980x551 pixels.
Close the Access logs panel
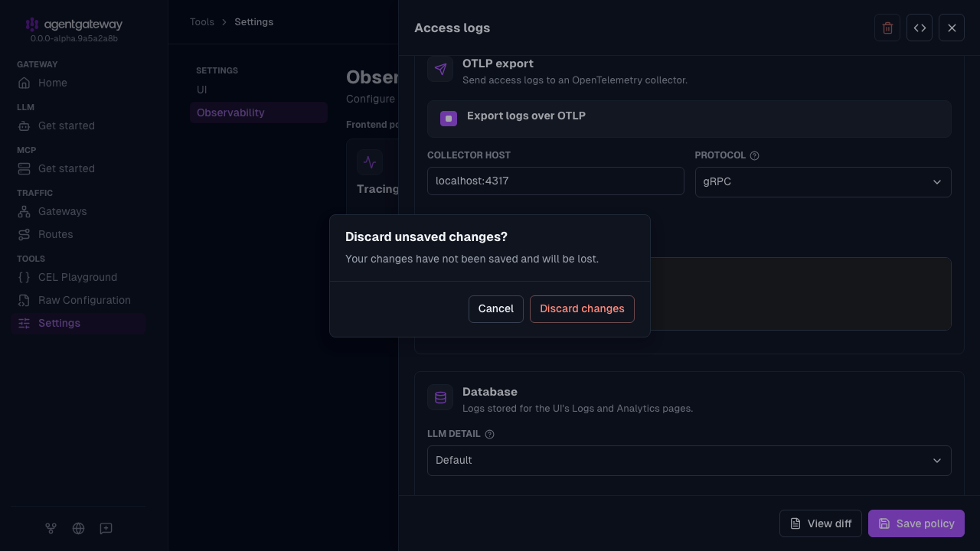[x=952, y=28]
